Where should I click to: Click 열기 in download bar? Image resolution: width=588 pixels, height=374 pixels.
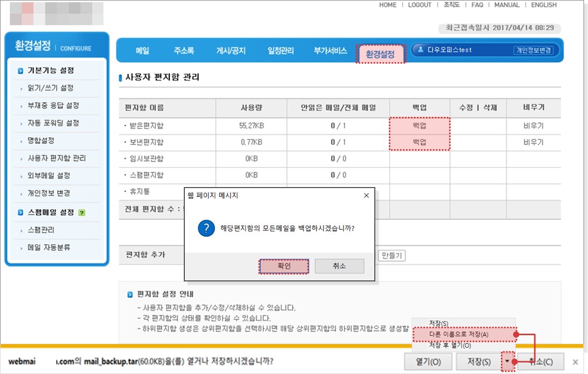coord(428,362)
